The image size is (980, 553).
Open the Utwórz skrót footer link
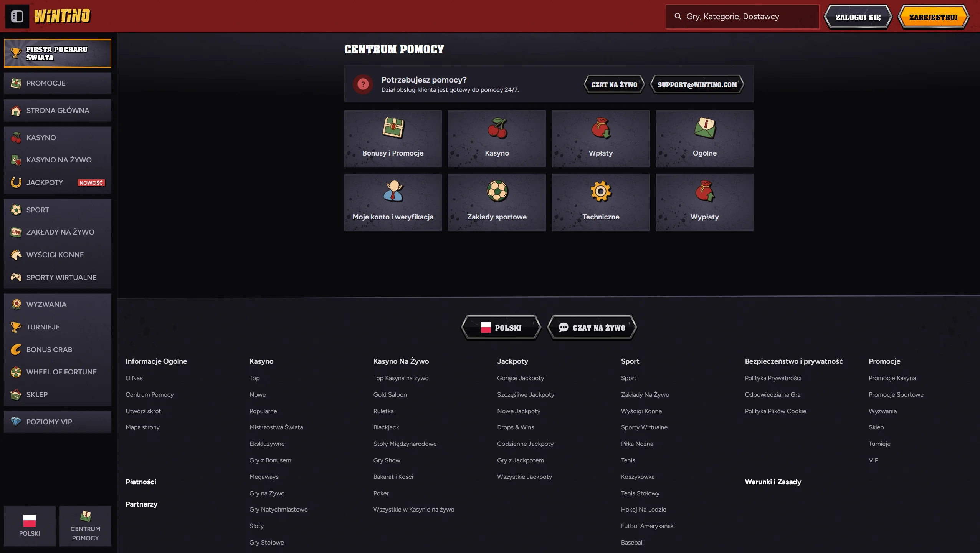click(x=143, y=411)
